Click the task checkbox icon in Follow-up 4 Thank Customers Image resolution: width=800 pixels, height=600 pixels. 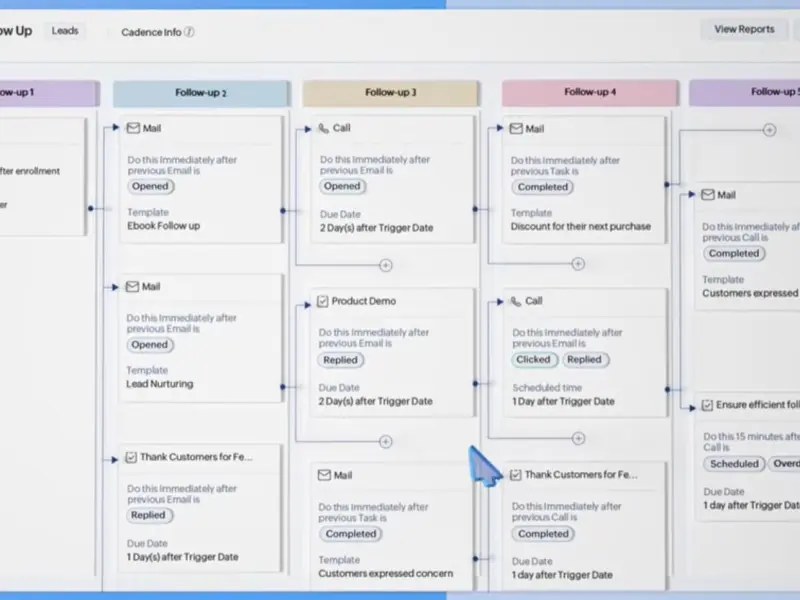click(516, 475)
